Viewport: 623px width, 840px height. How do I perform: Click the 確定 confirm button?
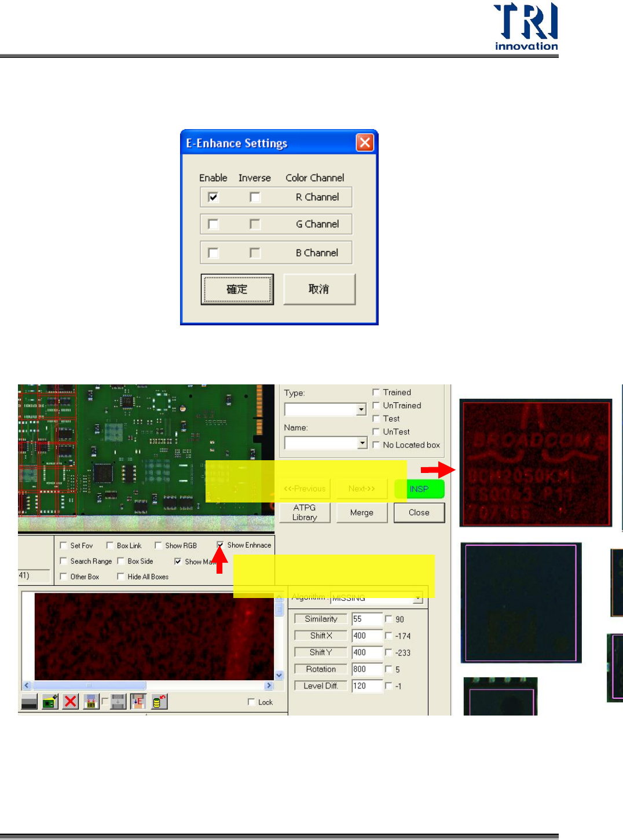click(x=237, y=289)
